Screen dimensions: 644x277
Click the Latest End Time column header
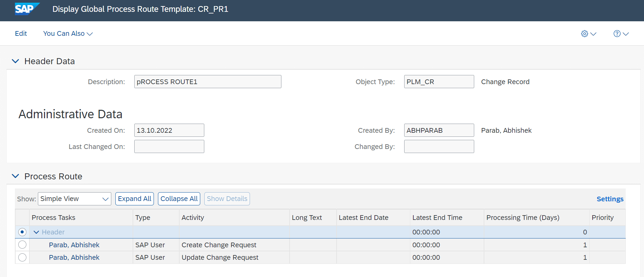447,218
